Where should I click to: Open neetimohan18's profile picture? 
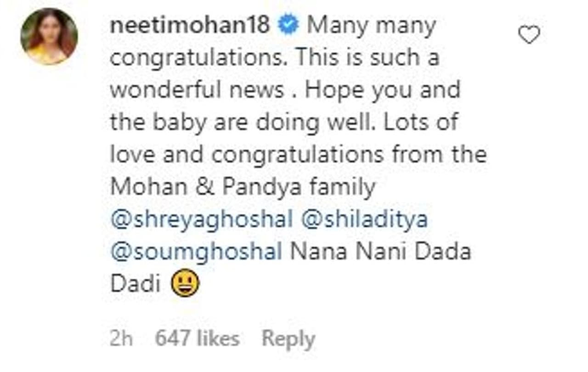point(49,36)
